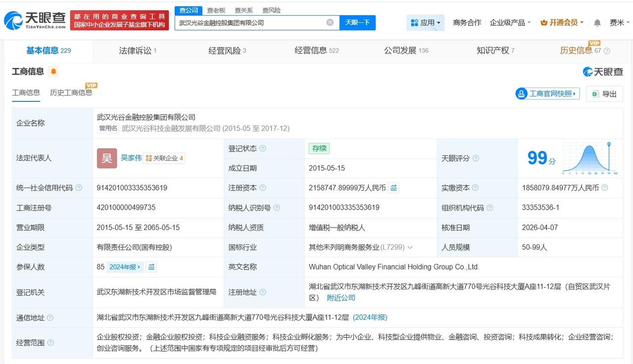Switch to the 查老板 search tab
This screenshot has height=364, width=633.
coord(216,10)
